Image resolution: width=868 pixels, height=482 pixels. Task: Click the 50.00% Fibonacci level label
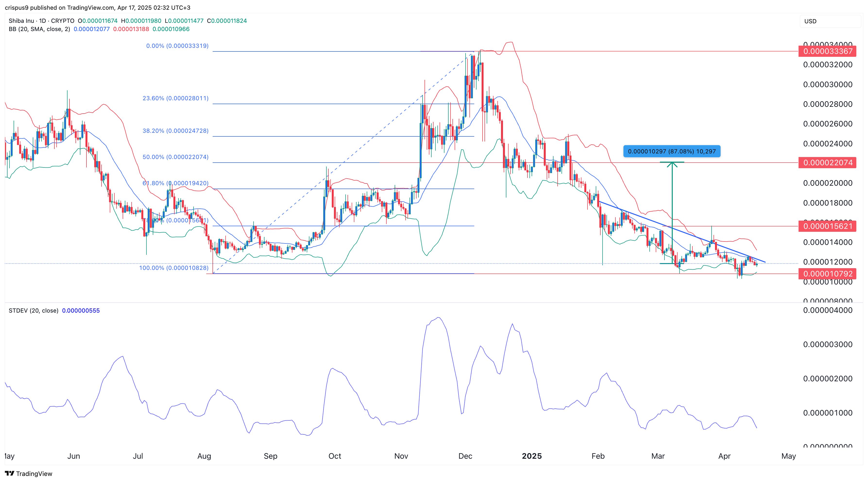point(176,157)
